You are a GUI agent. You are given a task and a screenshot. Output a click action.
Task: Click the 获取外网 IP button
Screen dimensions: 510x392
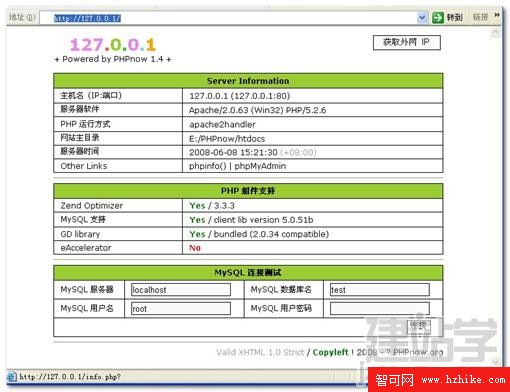coord(407,42)
